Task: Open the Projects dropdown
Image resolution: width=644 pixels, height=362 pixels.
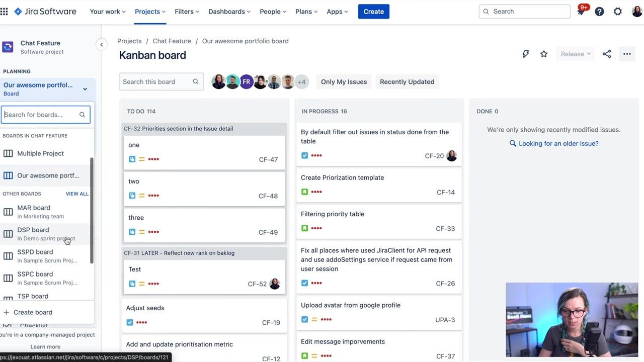Action: (x=150, y=12)
